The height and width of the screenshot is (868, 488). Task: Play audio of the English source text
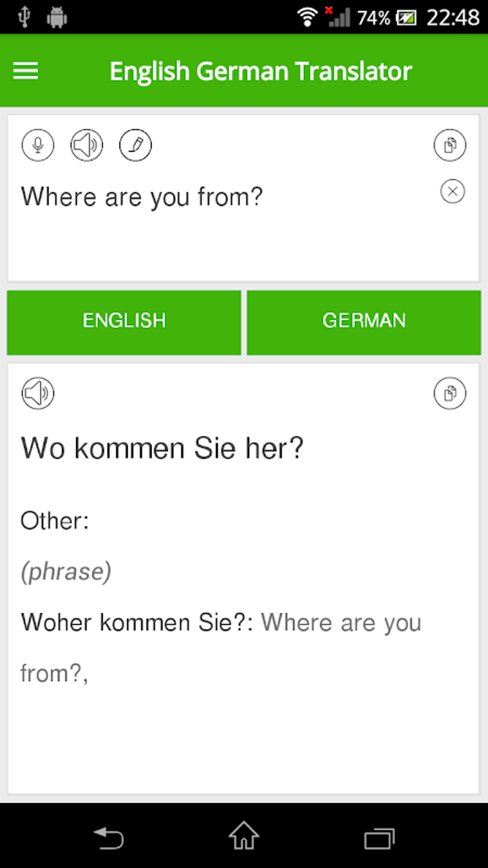pos(87,145)
